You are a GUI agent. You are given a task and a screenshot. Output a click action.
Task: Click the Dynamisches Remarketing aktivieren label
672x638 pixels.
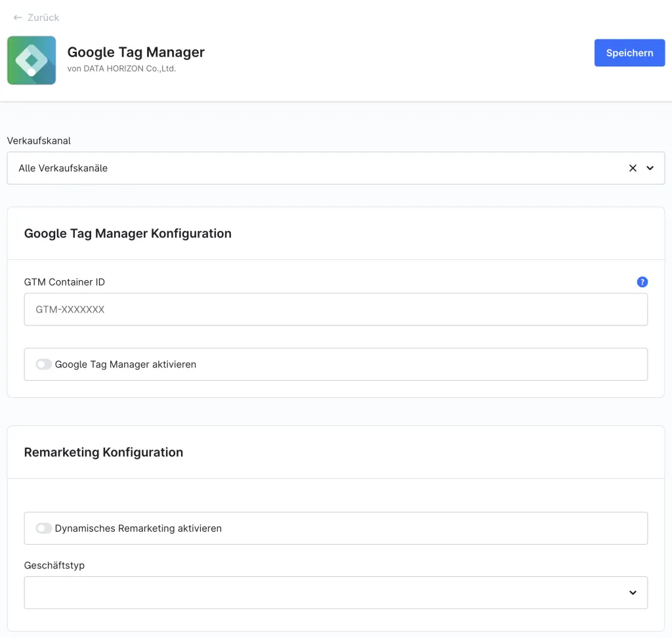tap(138, 528)
